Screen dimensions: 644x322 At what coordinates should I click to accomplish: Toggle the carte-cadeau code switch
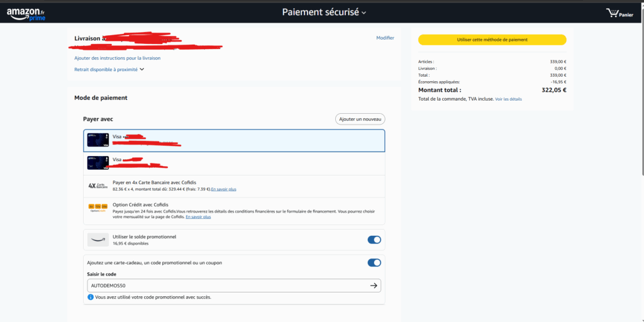click(x=374, y=263)
